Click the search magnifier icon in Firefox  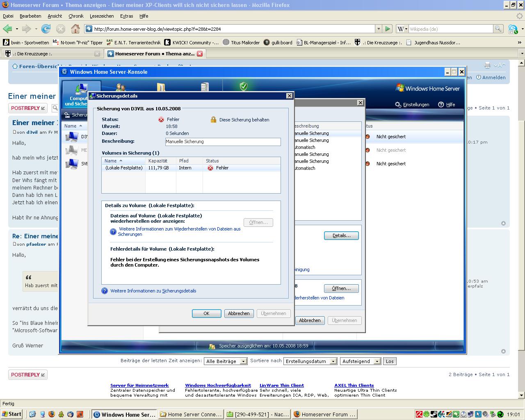[498, 29]
